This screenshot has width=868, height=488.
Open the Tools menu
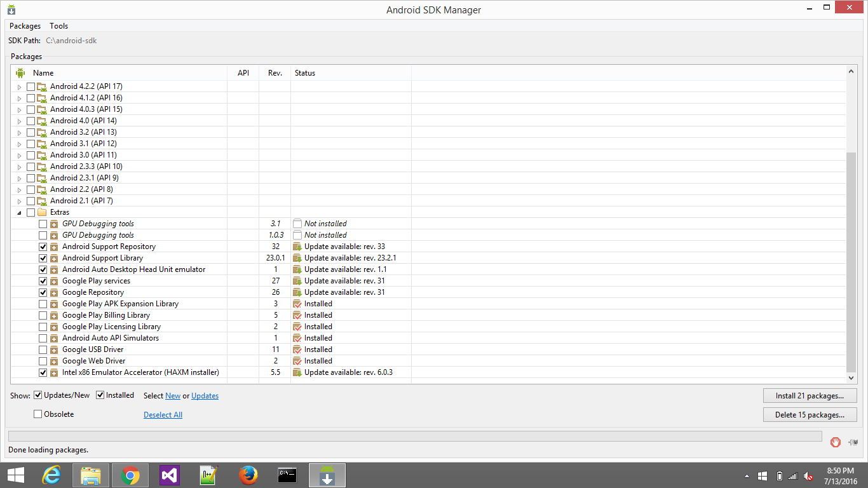tap(59, 26)
